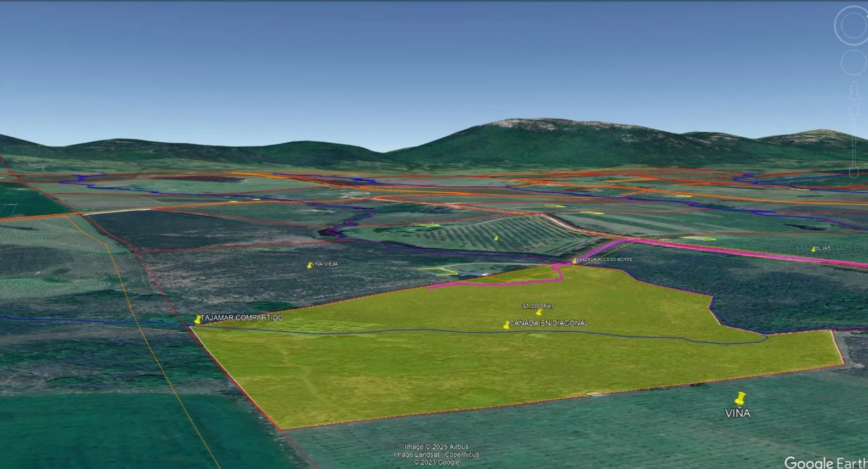Screen dimensions: 868x469
Task: Click the middle of the zoom slider track
Action: (x=854, y=140)
